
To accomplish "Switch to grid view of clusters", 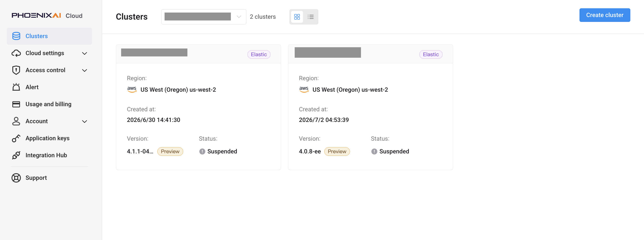I will tap(297, 17).
